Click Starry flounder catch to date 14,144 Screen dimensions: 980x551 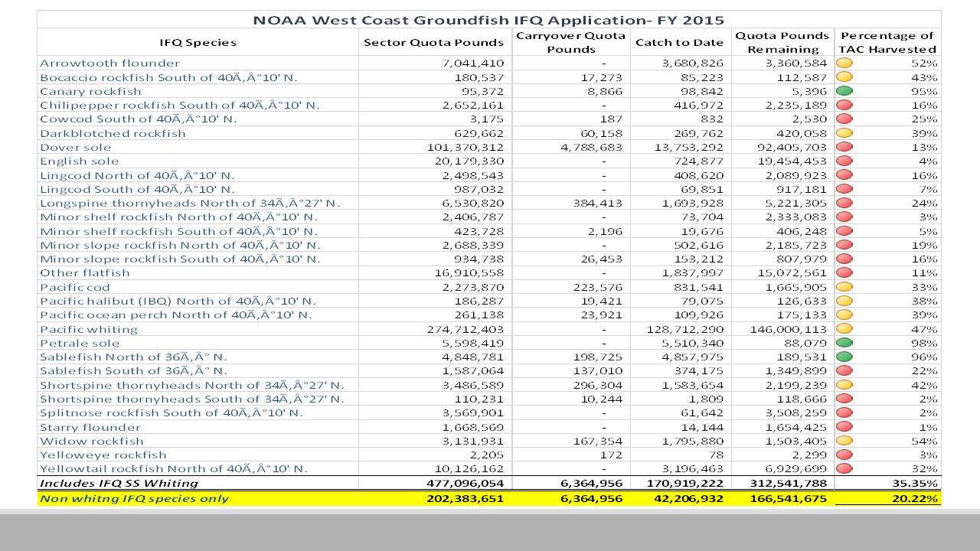point(702,427)
